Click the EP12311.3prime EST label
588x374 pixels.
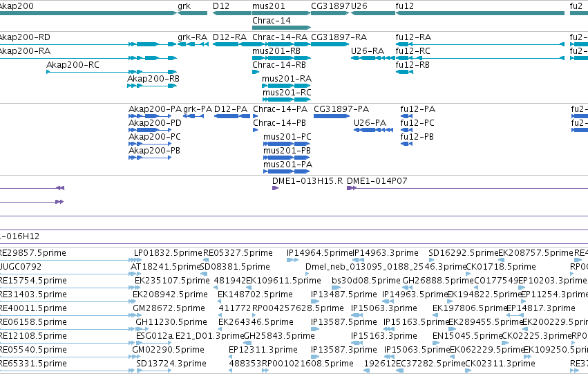[263, 350]
